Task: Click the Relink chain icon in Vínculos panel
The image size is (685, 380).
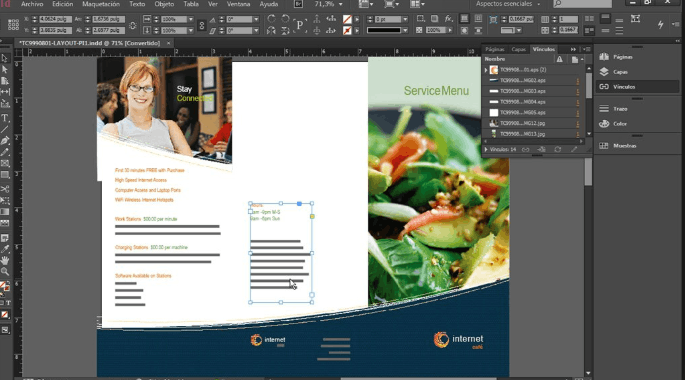Action: click(x=526, y=149)
